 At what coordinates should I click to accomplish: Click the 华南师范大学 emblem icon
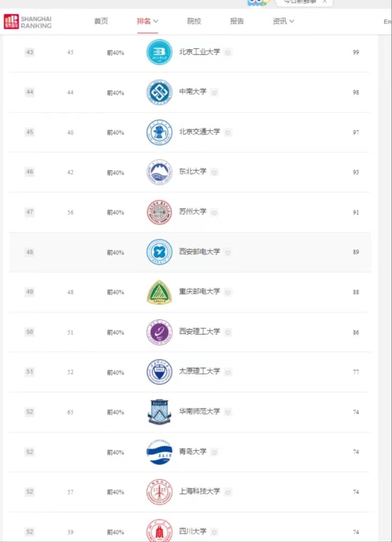coord(160,412)
